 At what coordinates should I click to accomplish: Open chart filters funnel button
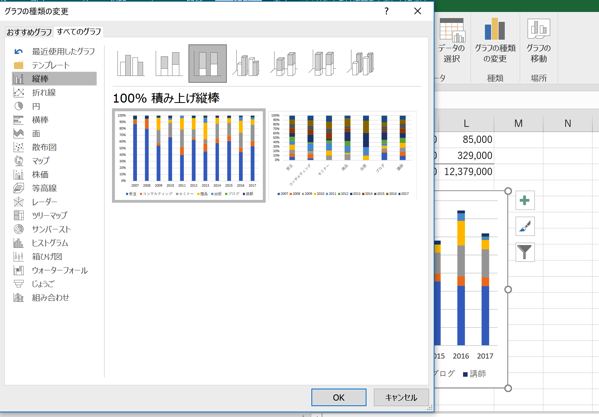[x=525, y=252]
